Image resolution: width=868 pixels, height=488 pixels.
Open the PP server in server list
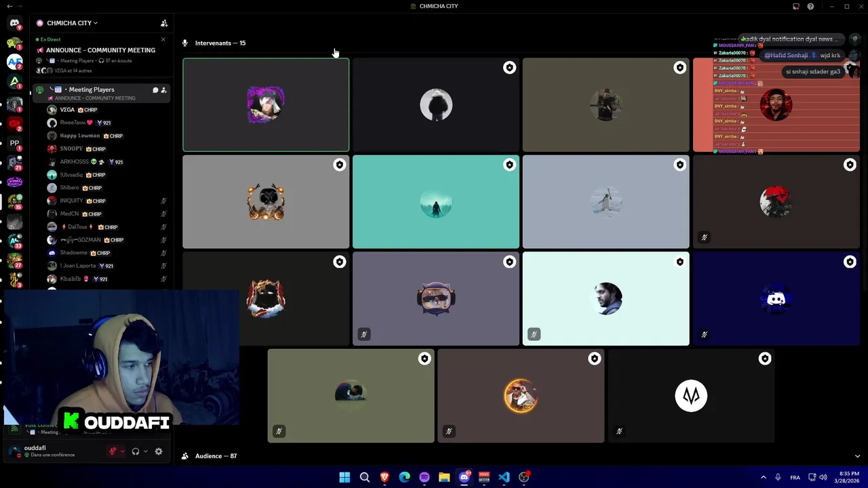[x=14, y=143]
